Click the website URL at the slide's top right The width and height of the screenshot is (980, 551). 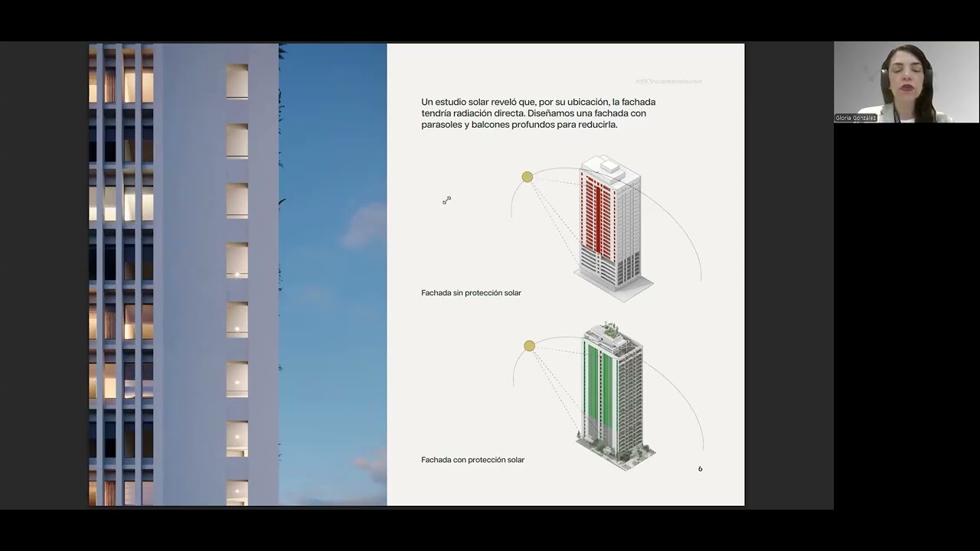tap(669, 81)
